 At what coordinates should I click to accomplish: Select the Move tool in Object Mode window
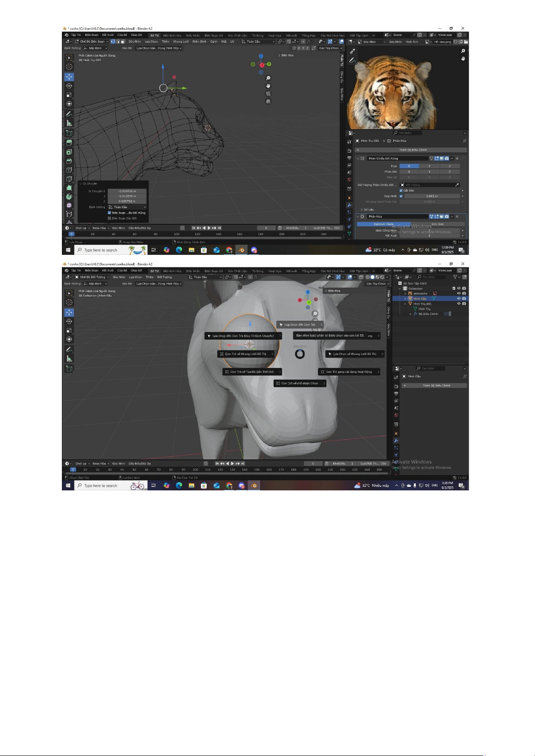coord(69,312)
